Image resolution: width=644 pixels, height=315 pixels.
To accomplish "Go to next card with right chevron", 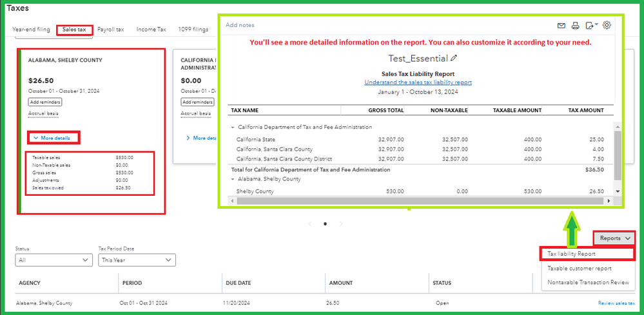I will coord(340,224).
